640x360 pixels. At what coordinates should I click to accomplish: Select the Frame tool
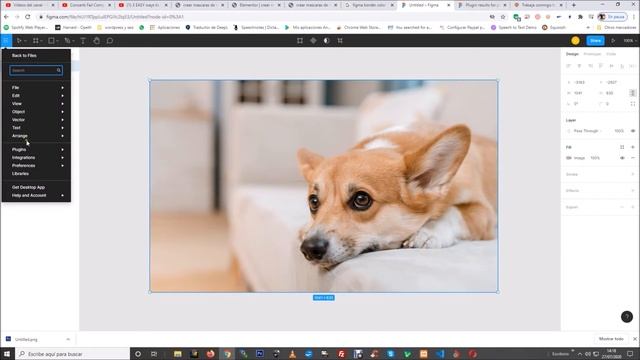[x=36, y=40]
